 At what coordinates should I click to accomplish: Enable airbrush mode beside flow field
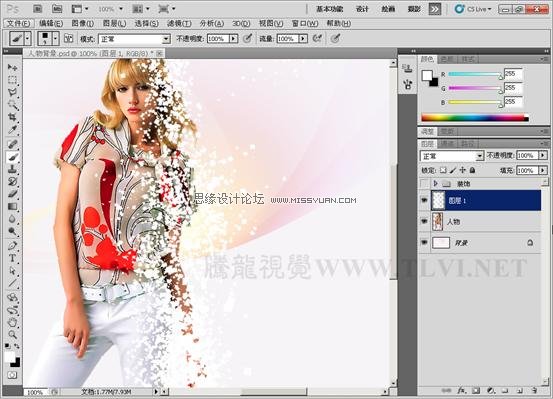(317, 38)
